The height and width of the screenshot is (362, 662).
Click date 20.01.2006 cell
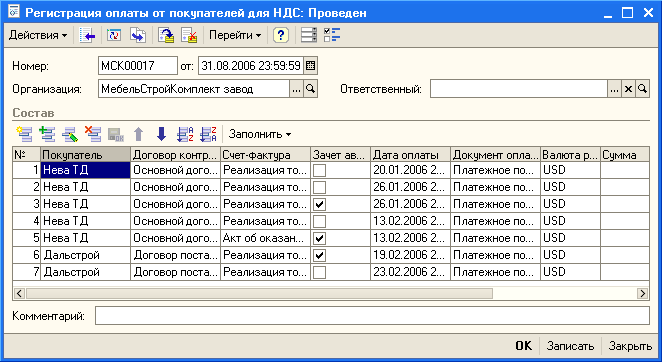[x=410, y=170]
